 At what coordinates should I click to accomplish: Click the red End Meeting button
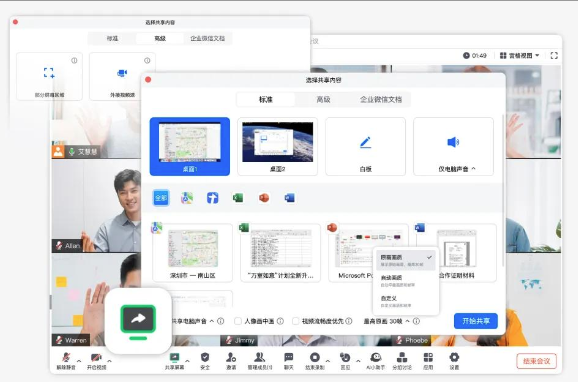coord(536,361)
